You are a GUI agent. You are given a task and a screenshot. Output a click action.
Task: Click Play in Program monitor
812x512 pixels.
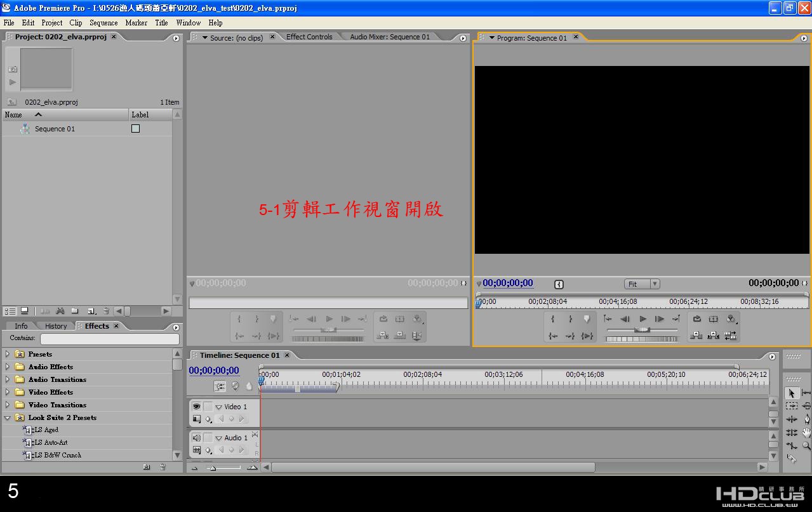point(643,319)
